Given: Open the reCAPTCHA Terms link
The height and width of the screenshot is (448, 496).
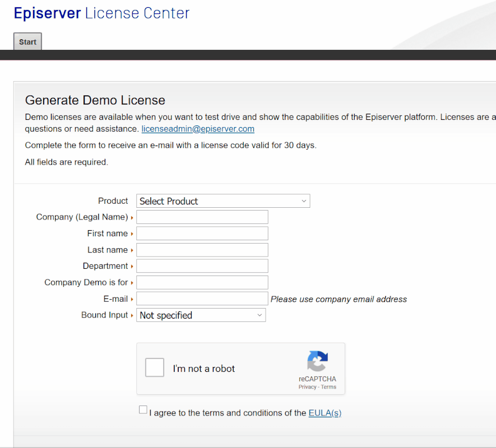Looking at the screenshot, I should point(328,387).
